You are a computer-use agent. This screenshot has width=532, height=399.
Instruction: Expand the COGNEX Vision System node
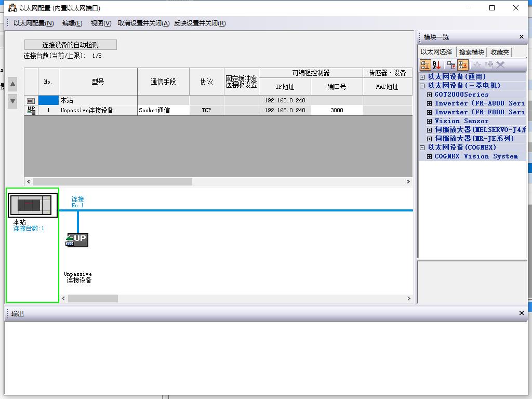(430, 156)
